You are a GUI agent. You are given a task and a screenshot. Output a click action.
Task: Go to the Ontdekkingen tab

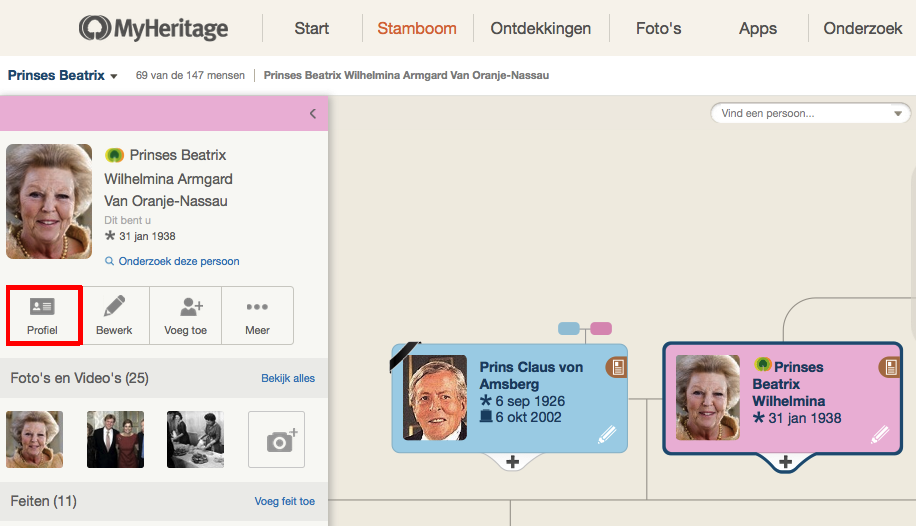pos(540,28)
